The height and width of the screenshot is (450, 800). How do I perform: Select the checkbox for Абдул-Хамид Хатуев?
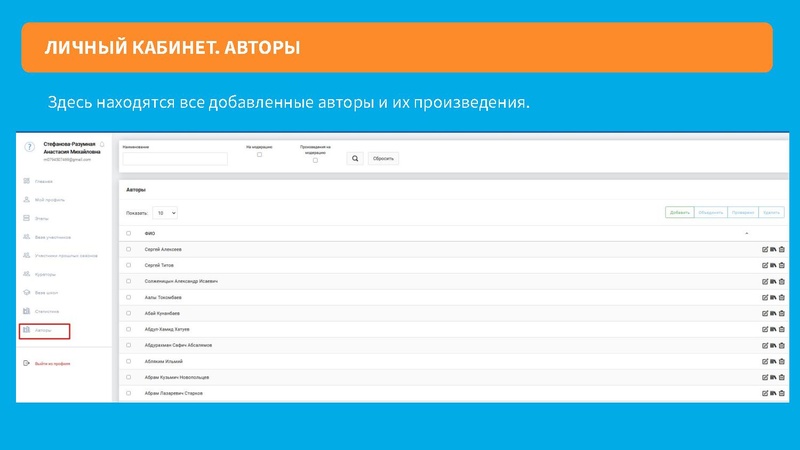129,329
